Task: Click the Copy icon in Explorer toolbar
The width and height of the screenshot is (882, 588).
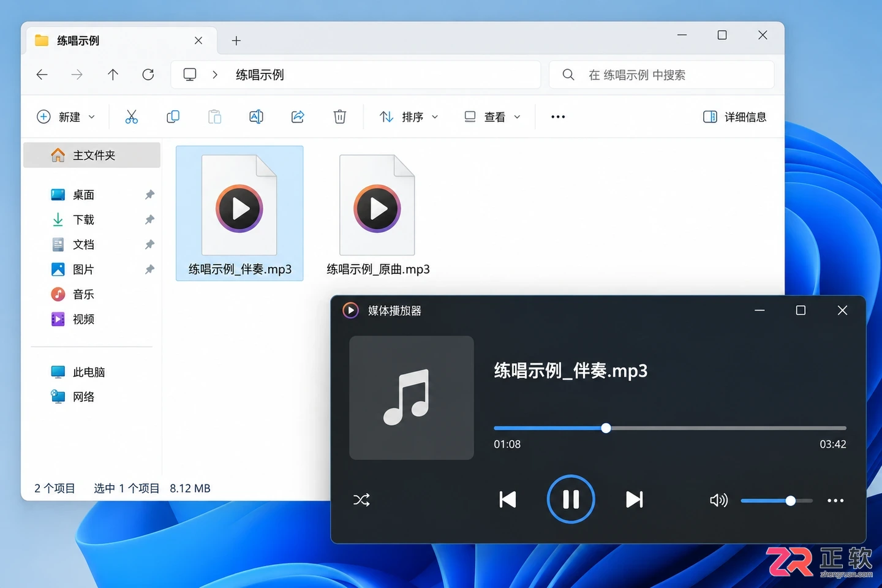Action: pyautogui.click(x=173, y=116)
